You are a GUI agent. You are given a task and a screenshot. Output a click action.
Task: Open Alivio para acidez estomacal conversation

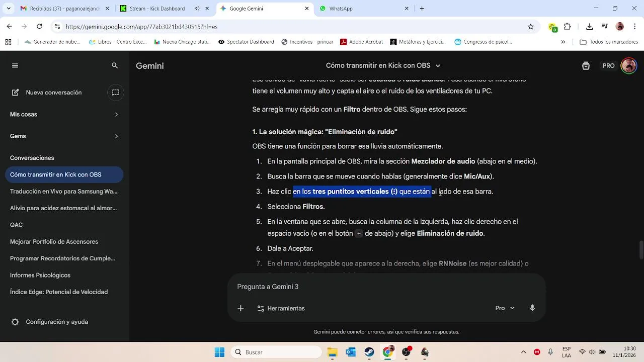pyautogui.click(x=64, y=208)
